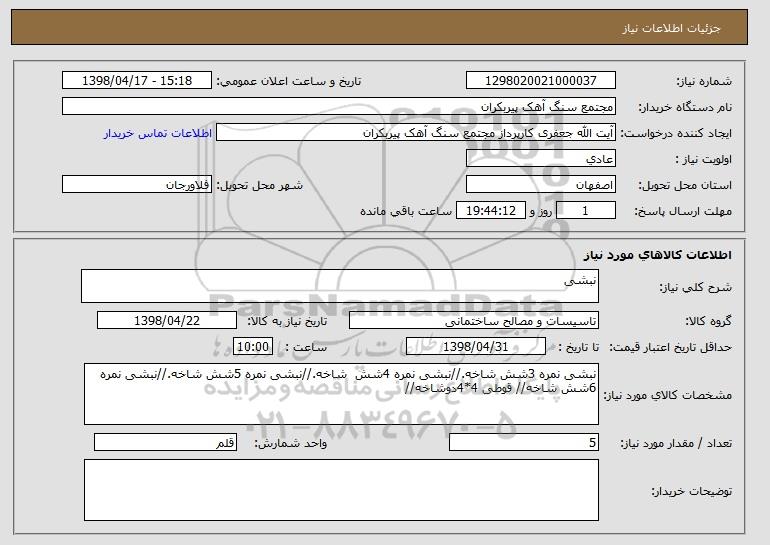Click the شهر محل تحویل field فلاورجان
The image size is (770, 545).
point(137,185)
